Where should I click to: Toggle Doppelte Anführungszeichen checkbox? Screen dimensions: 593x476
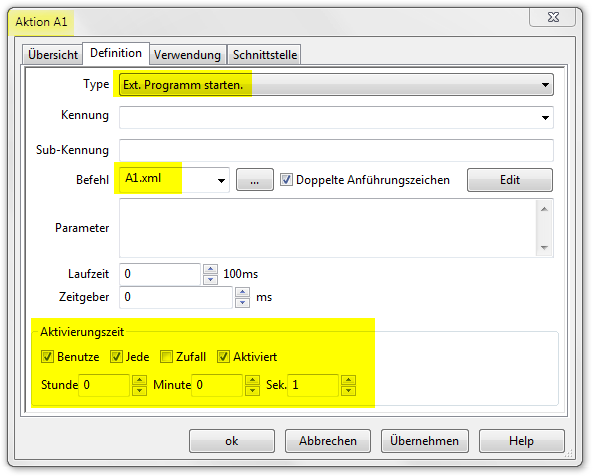286,180
